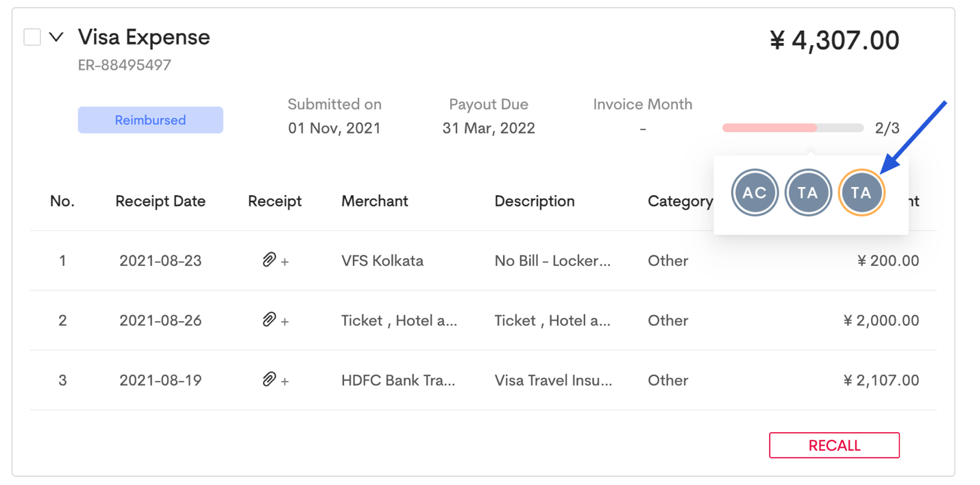Open receipt attachment for row 2
This screenshot has height=485, width=980.
tap(269, 320)
